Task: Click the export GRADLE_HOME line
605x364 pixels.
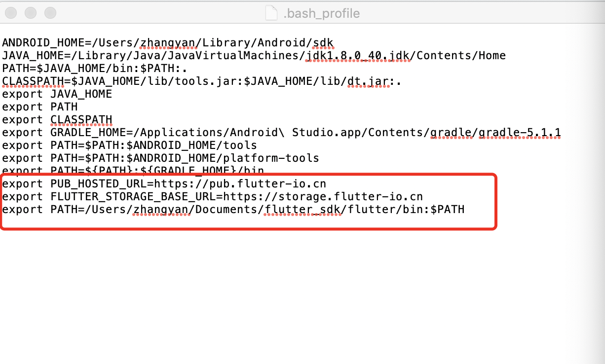Action: 281,133
